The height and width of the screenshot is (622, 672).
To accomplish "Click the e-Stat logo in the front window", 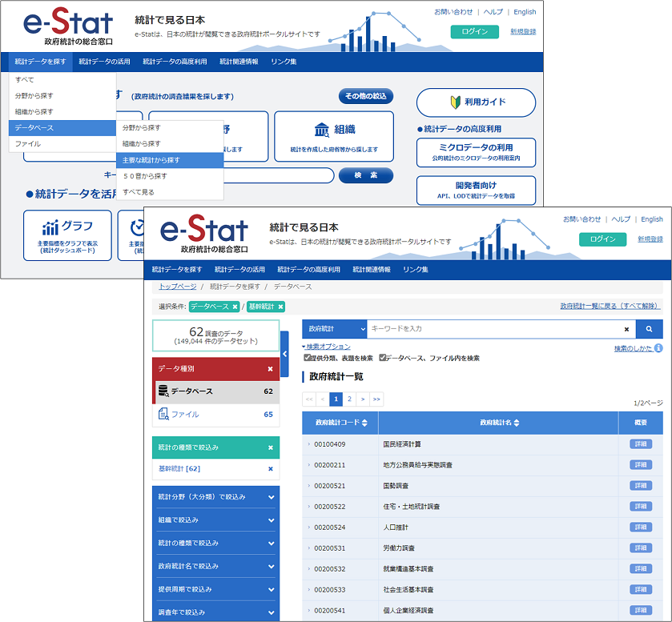I will pos(204,233).
